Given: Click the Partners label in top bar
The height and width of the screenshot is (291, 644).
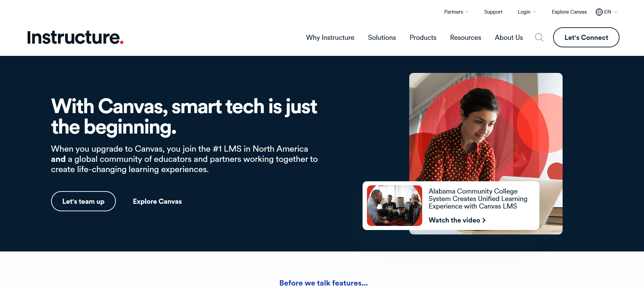Looking at the screenshot, I should click(x=454, y=12).
